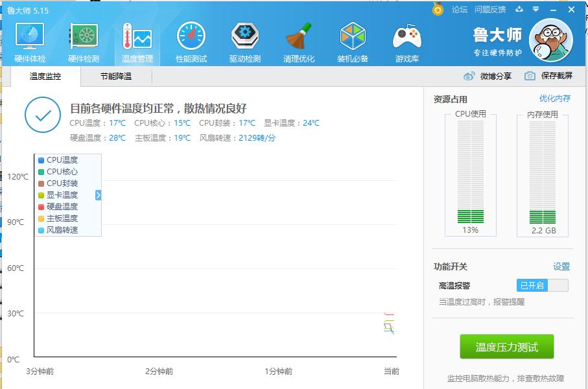
Task: Click the 资源占用 heading
Action: [451, 99]
